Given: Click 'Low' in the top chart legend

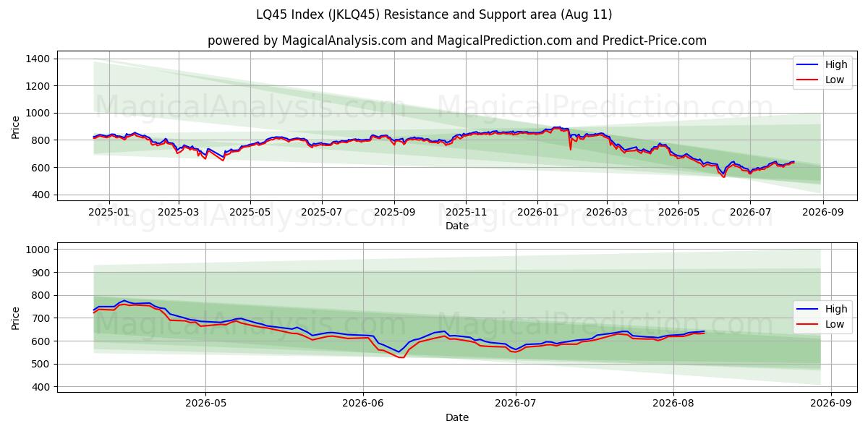Looking at the screenshot, I should coord(835,80).
